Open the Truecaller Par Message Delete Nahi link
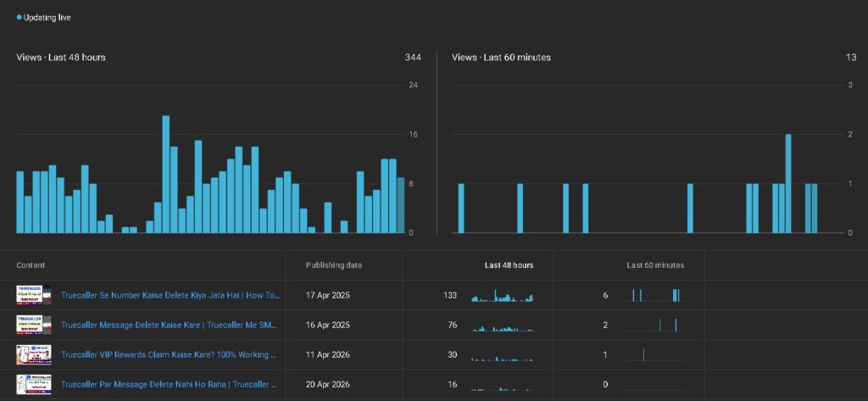868x401 pixels. (x=169, y=384)
